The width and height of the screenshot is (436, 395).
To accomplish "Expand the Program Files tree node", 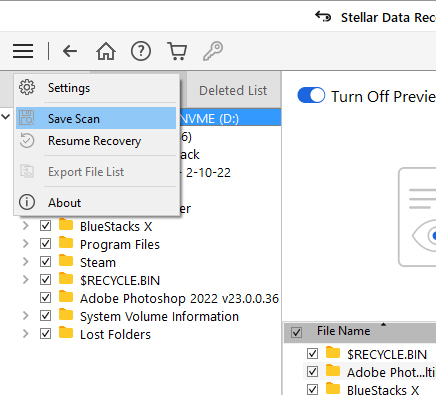I will tap(26, 244).
